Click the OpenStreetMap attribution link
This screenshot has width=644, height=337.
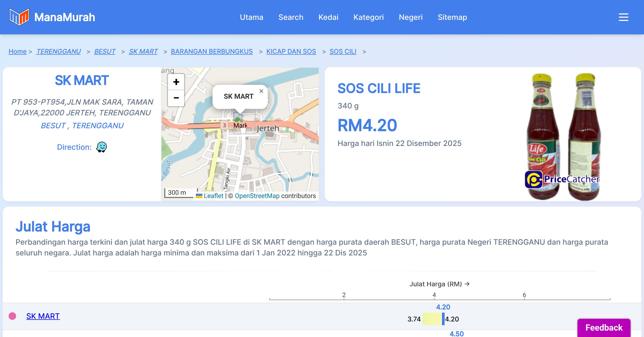[x=257, y=196]
